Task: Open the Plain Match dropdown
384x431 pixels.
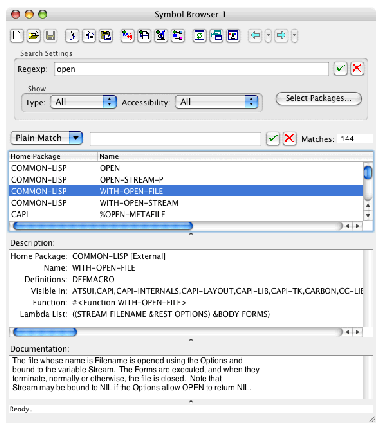Action: [47, 138]
